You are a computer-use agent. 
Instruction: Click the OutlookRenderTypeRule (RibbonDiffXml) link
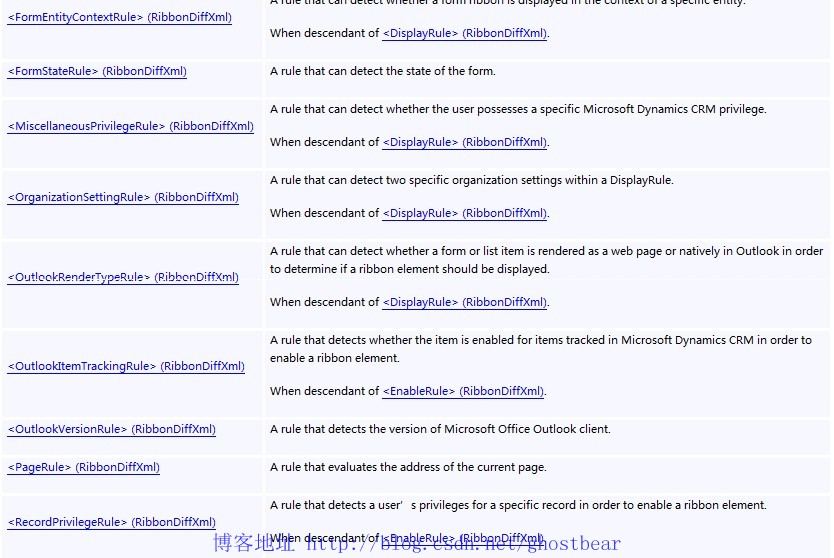pyautogui.click(x=123, y=277)
